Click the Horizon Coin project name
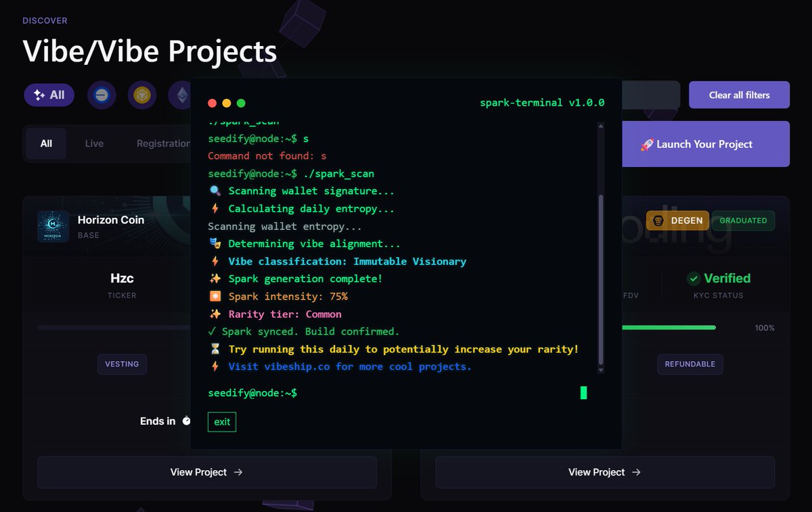 pyautogui.click(x=111, y=220)
